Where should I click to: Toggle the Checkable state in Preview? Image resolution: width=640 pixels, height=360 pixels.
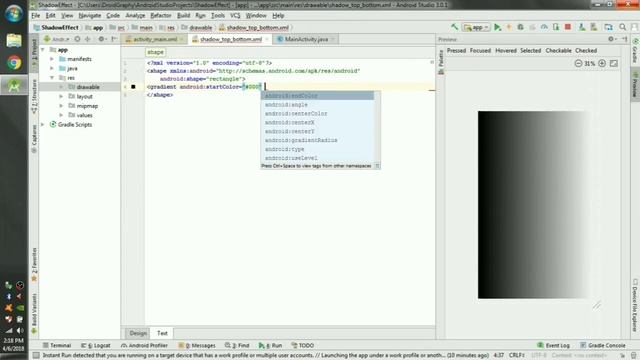558,51
